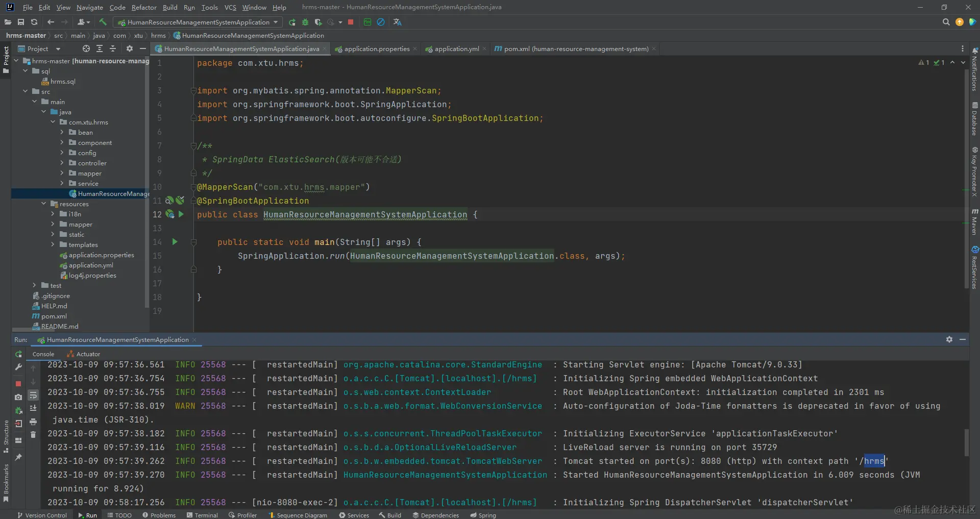This screenshot has height=519, width=980.
Task: Toggle soft-wrap in the Run console
Action: point(33,395)
